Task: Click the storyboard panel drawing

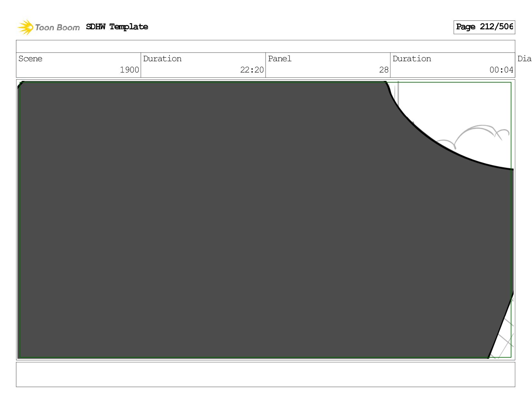Action: click(265, 220)
